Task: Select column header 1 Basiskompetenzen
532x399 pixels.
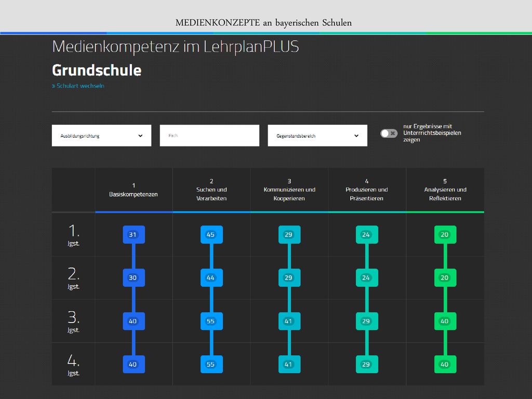Action: [134, 190]
